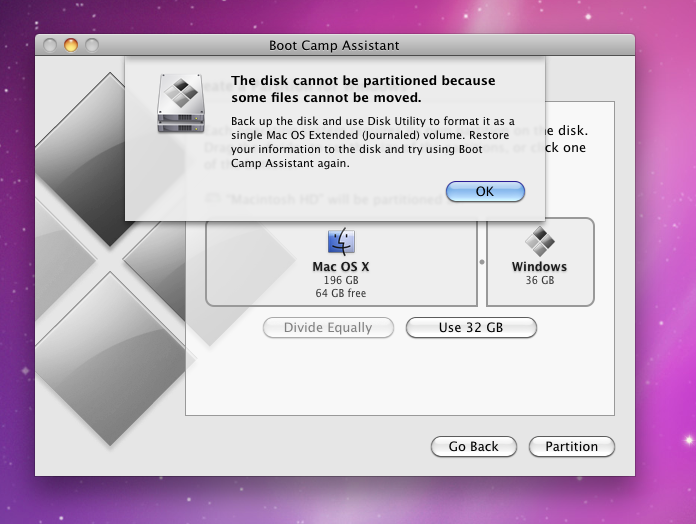Click the partition divider handle dot
Image resolution: width=696 pixels, height=524 pixels.
(x=482, y=262)
